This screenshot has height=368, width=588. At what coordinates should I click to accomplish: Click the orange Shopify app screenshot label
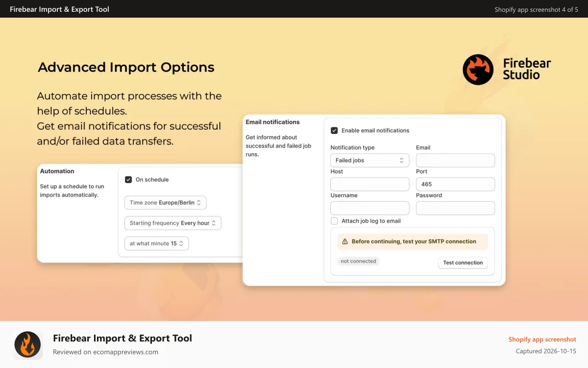pos(542,339)
